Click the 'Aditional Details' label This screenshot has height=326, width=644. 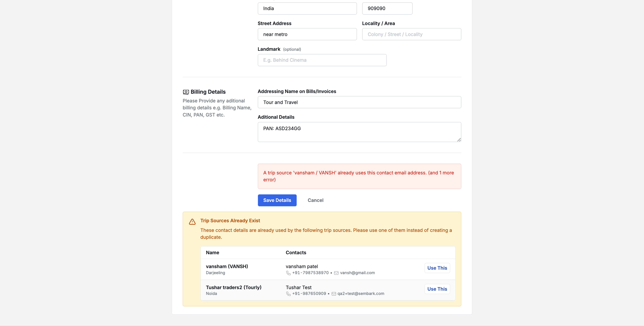tap(276, 117)
